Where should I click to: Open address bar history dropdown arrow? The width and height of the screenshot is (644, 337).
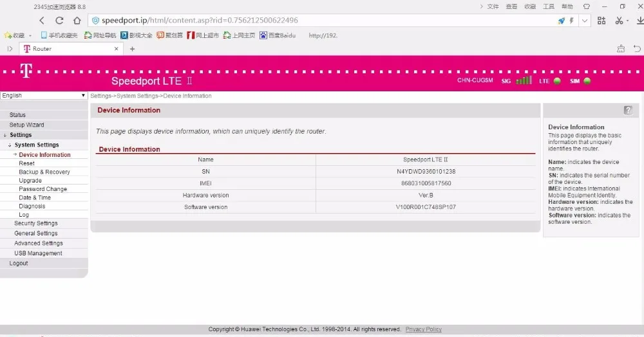(x=585, y=21)
